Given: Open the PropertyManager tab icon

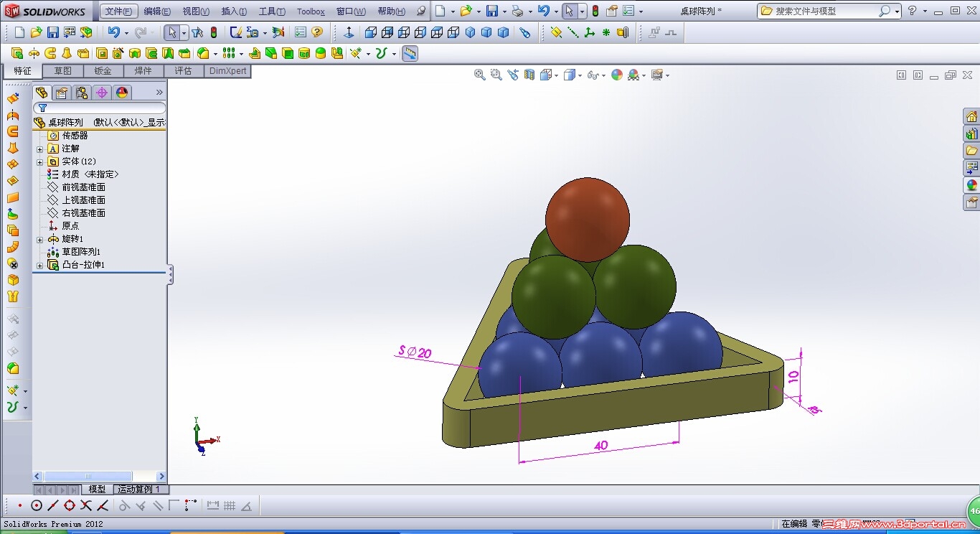Looking at the screenshot, I should pyautogui.click(x=62, y=92).
